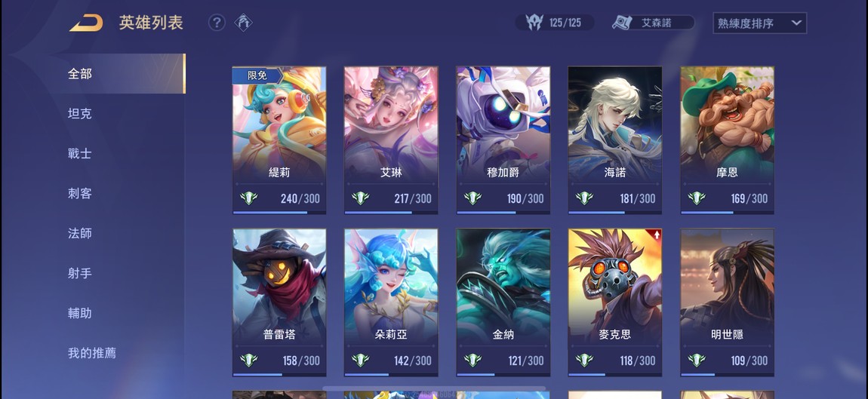Select the 艾琳 hero card
This screenshot has height=399, width=868.
point(391,140)
